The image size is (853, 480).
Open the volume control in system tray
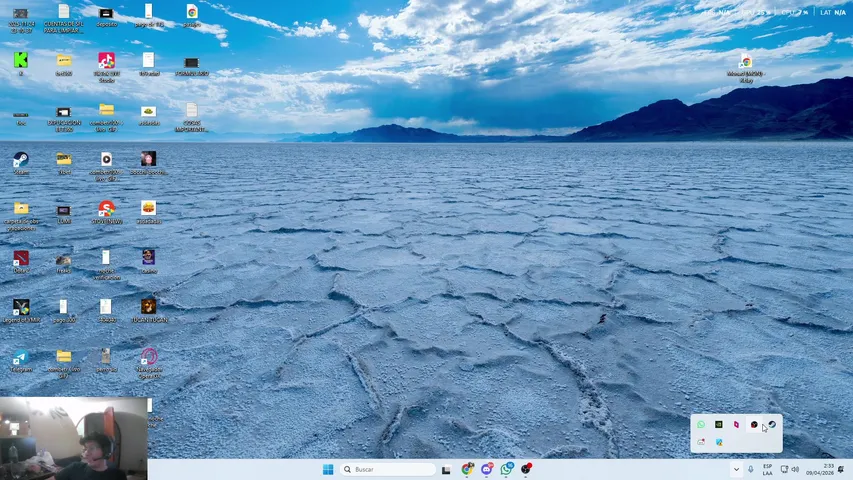click(795, 469)
